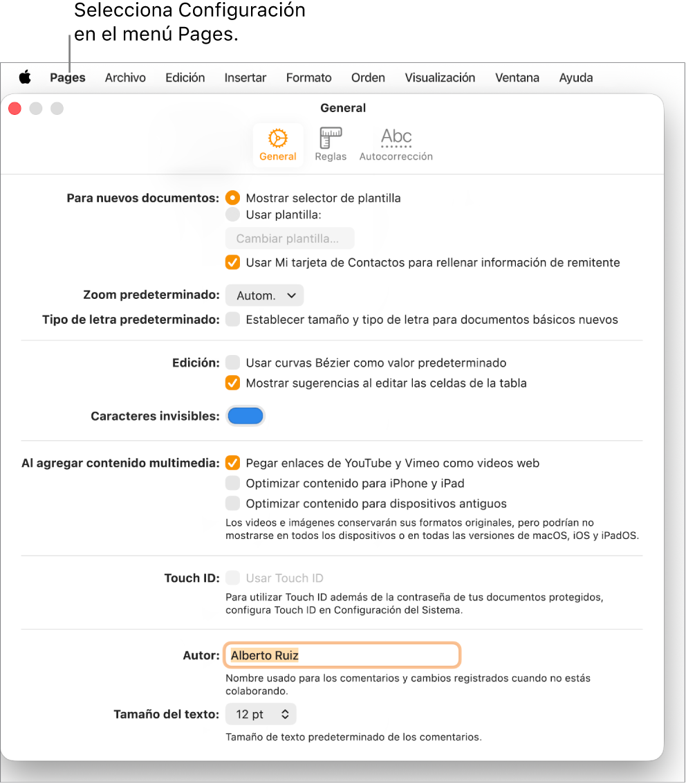Open the Zoom predeterminado dropdown
The height and width of the screenshot is (784, 686).
pos(264,295)
